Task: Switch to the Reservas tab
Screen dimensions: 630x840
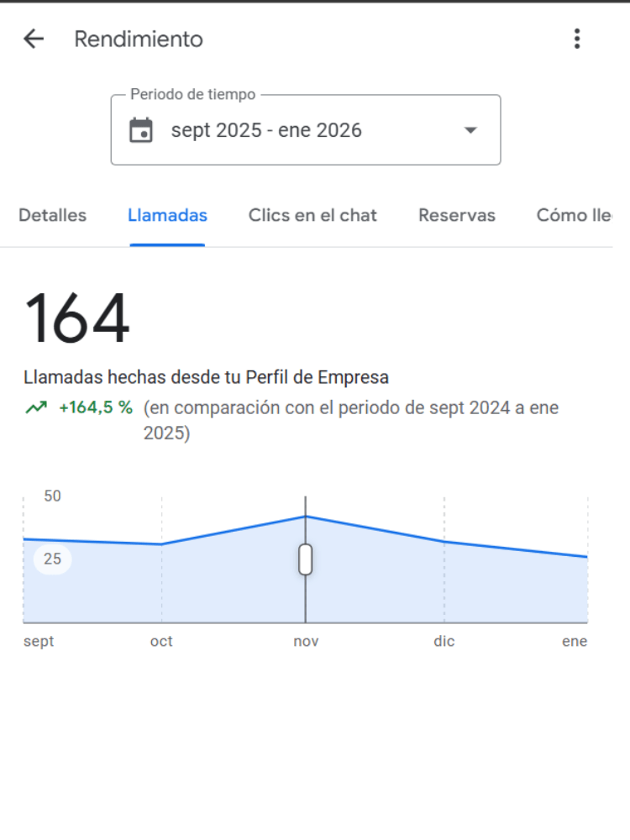Action: [457, 216]
